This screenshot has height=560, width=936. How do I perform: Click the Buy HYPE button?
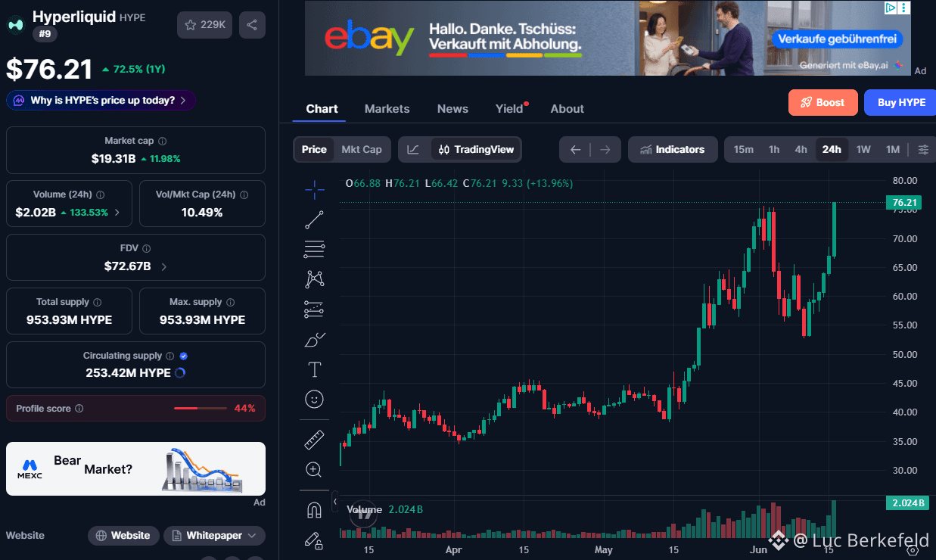(x=900, y=102)
